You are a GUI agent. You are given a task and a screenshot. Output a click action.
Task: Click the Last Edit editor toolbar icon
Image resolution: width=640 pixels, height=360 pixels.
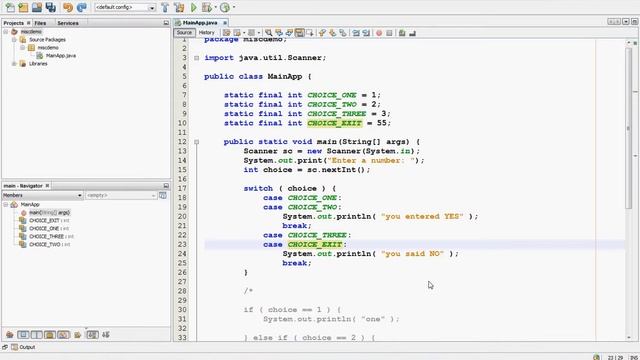pos(227,33)
